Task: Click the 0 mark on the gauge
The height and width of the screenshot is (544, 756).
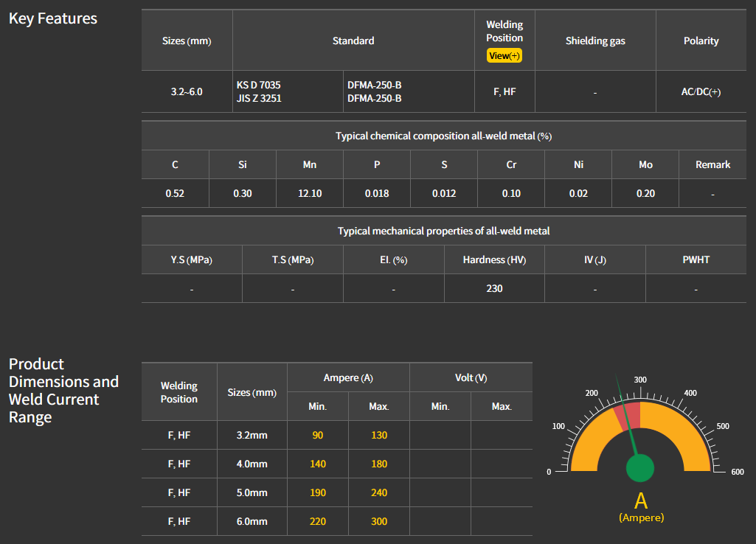Action: point(548,472)
